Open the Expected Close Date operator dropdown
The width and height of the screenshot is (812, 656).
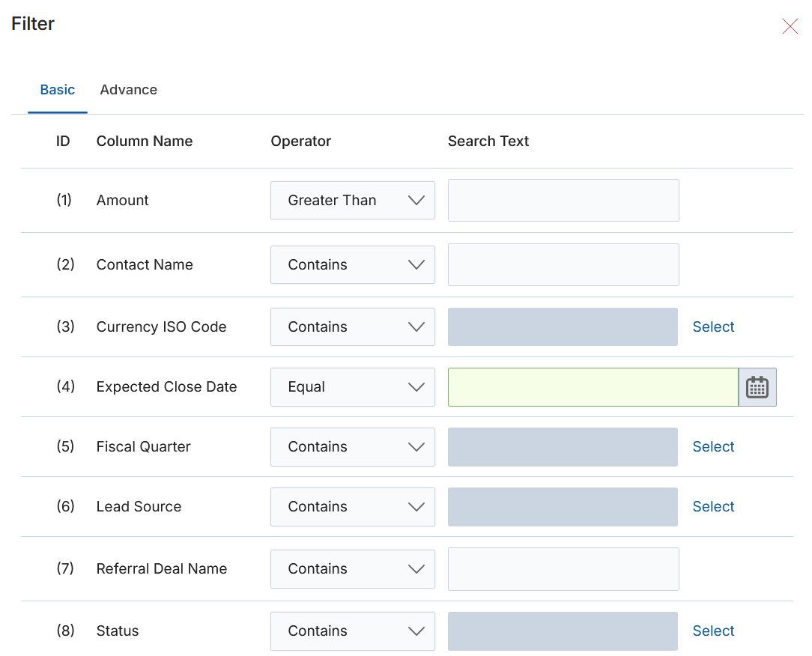coord(353,386)
